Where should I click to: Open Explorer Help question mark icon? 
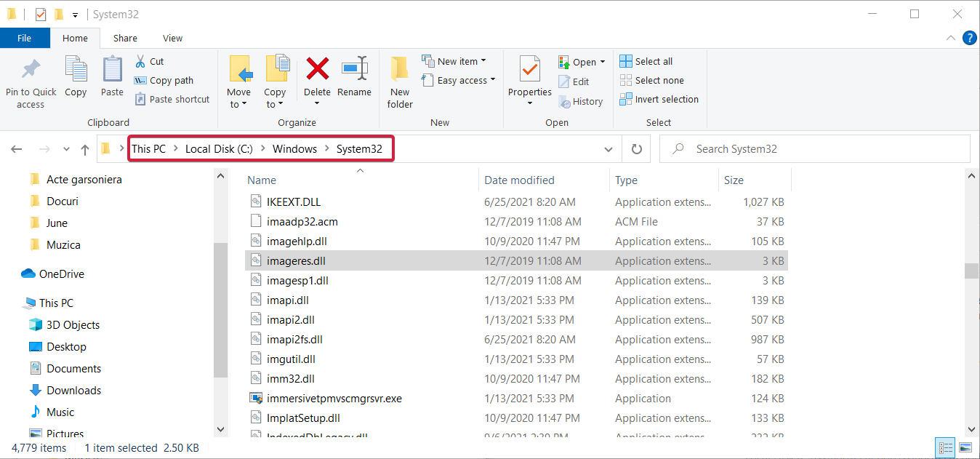click(969, 38)
